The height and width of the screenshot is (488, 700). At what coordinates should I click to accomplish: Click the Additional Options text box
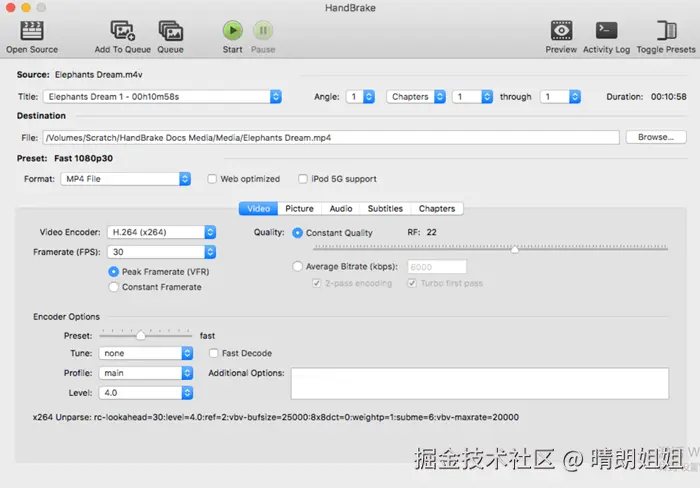[480, 384]
